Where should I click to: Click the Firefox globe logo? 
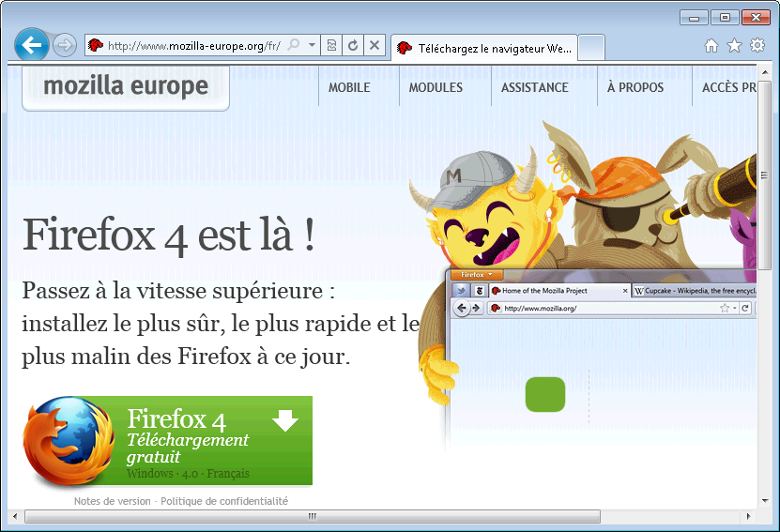pos(69,440)
